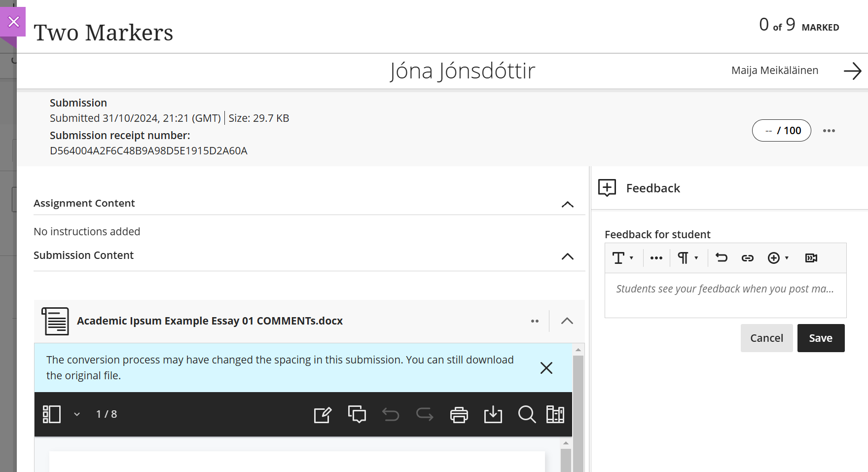Viewport: 868px width, 472px height.
Task: Open paragraph formatting dropdown
Action: click(x=687, y=258)
